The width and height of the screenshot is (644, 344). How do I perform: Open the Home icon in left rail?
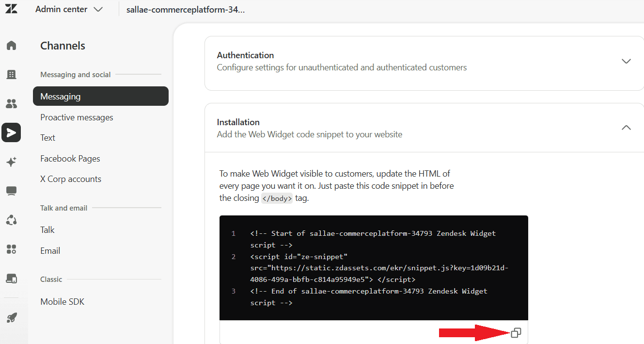pyautogui.click(x=11, y=45)
